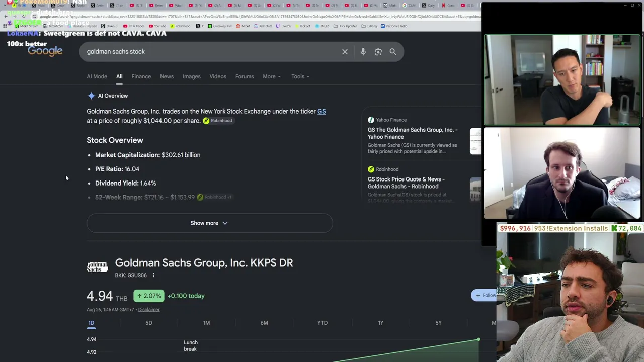Select the 5Y chart range
Screen dimensions: 644x362
point(438,323)
